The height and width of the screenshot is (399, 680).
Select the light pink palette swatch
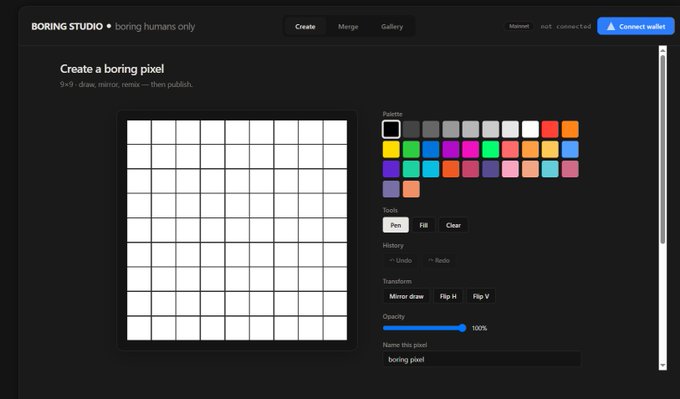coord(510,169)
